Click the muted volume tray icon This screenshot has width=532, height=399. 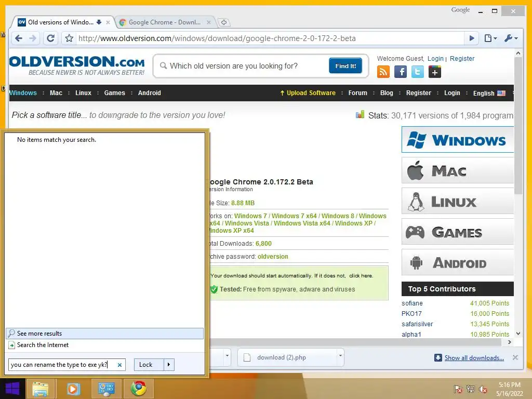pyautogui.click(x=483, y=389)
